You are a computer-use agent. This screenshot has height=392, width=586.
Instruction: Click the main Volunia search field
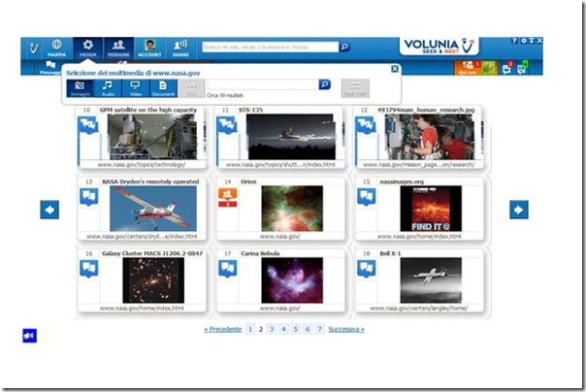click(271, 48)
